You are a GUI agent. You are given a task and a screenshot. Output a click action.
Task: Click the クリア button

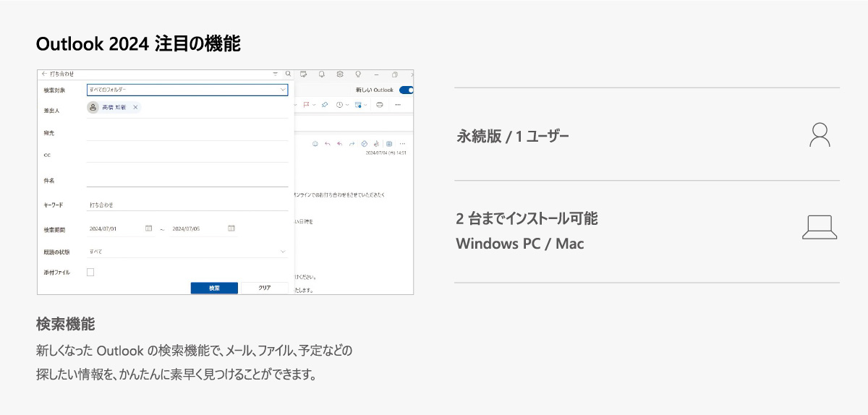point(265,288)
